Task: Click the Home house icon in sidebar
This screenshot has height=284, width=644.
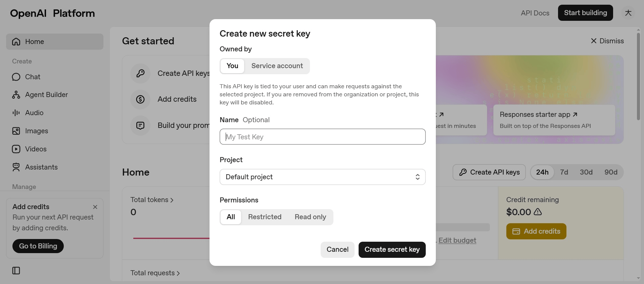Action: pyautogui.click(x=16, y=42)
